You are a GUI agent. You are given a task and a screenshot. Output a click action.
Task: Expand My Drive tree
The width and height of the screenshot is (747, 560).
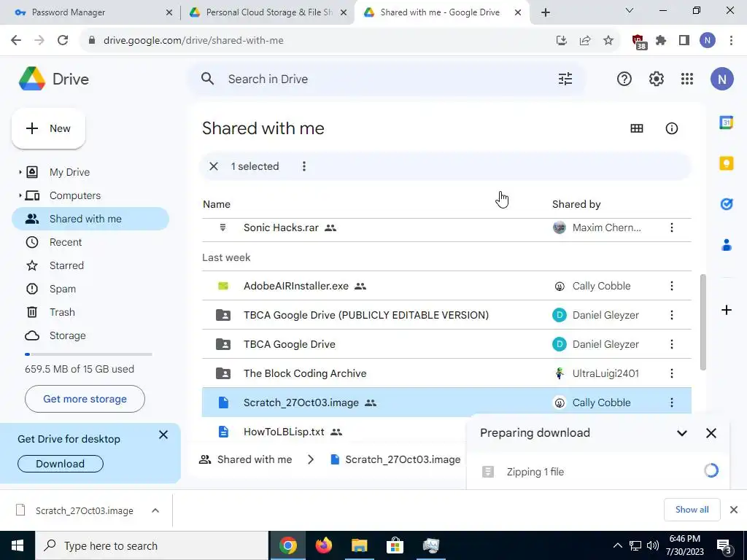coord(20,172)
